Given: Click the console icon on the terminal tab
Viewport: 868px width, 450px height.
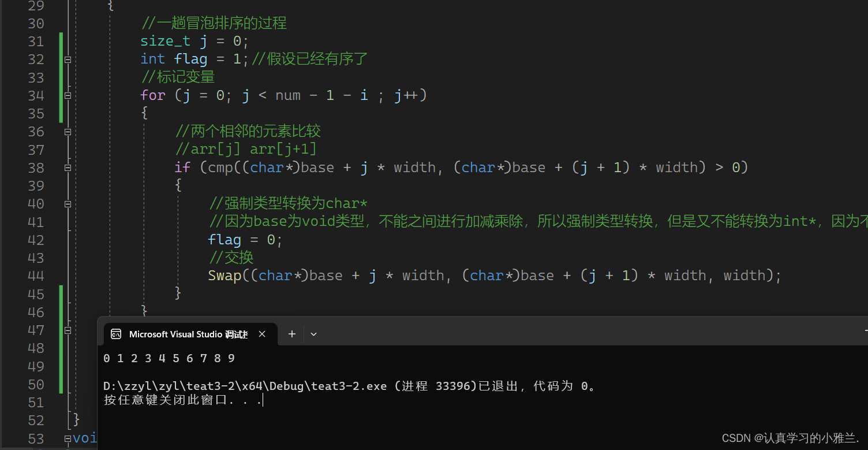Looking at the screenshot, I should (116, 334).
